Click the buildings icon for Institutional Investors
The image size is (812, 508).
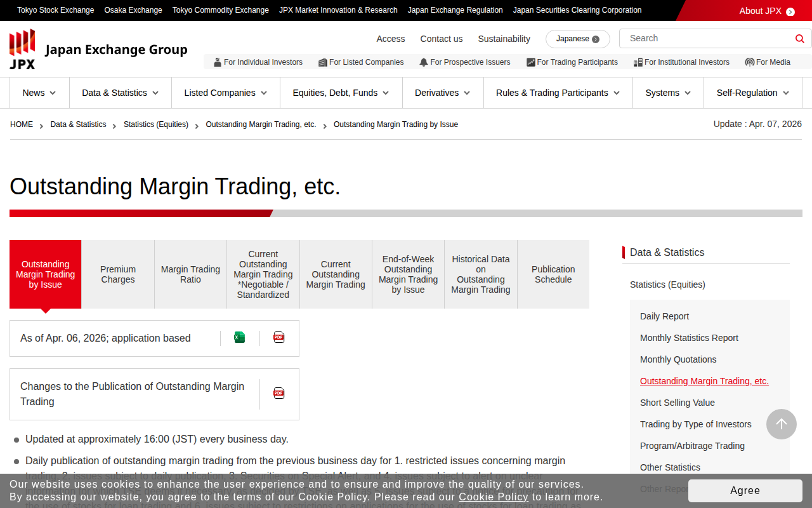coord(638,62)
